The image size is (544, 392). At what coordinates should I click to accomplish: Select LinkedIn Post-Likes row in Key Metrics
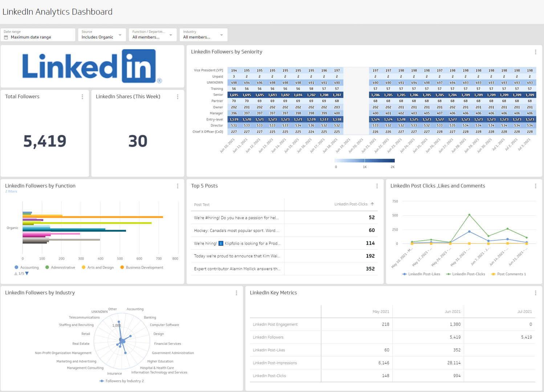393,350
